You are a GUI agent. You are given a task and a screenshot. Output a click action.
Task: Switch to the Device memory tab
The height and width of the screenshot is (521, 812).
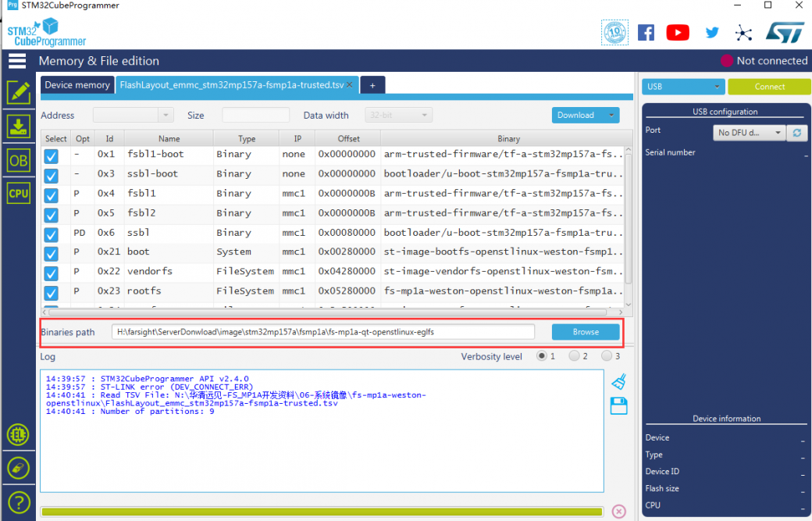pos(77,85)
